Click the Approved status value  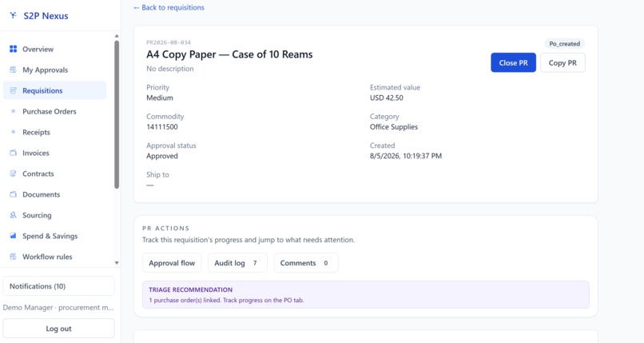162,156
